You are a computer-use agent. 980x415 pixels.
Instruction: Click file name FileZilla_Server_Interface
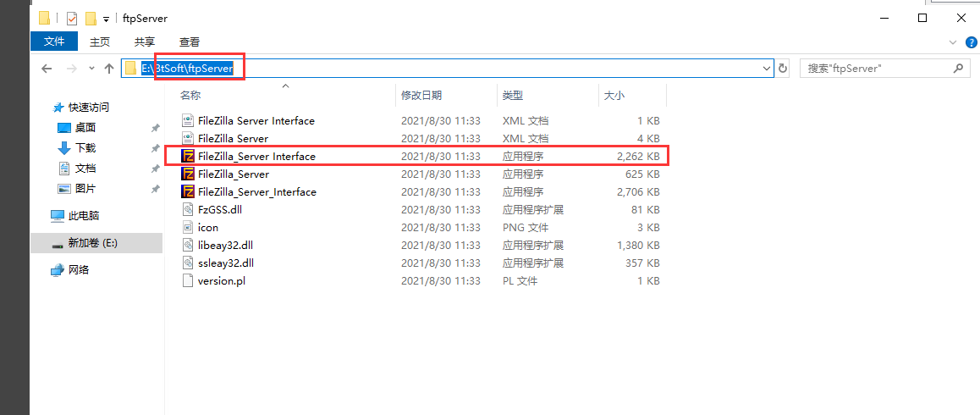257,191
